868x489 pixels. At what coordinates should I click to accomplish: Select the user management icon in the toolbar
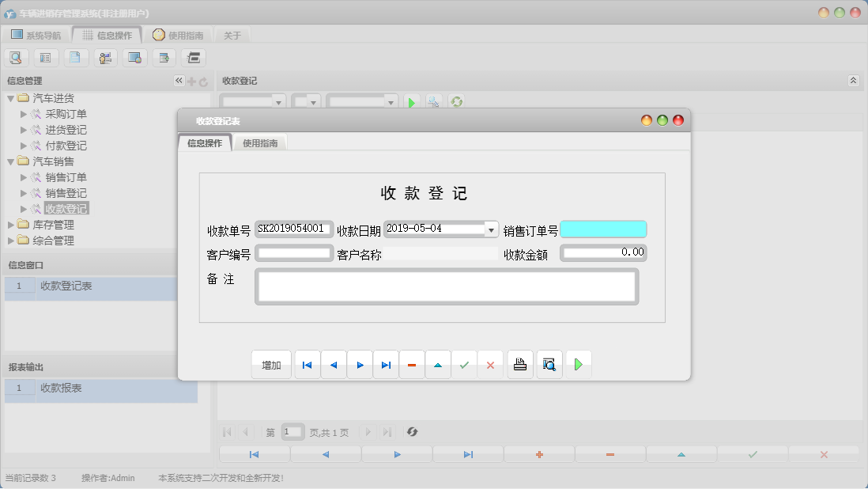pos(104,57)
